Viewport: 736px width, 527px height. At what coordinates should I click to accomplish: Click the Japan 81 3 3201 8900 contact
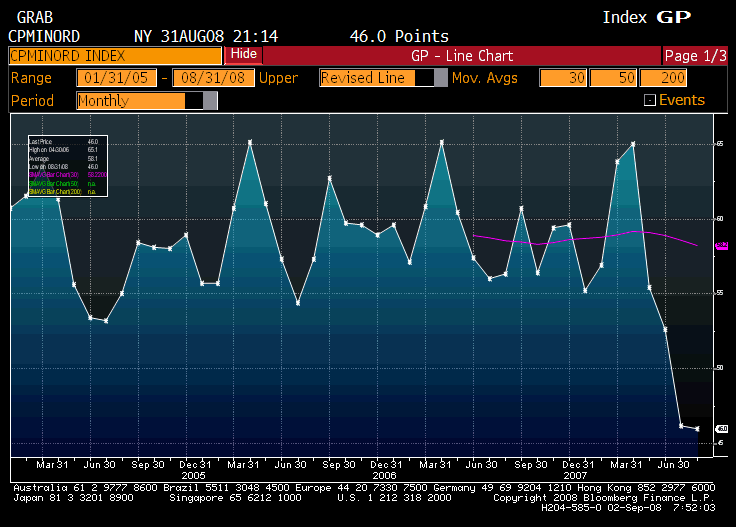[73, 498]
